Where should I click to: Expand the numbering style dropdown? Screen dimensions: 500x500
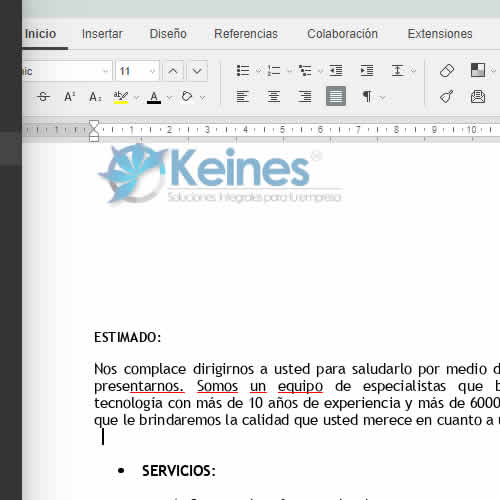tap(289, 71)
